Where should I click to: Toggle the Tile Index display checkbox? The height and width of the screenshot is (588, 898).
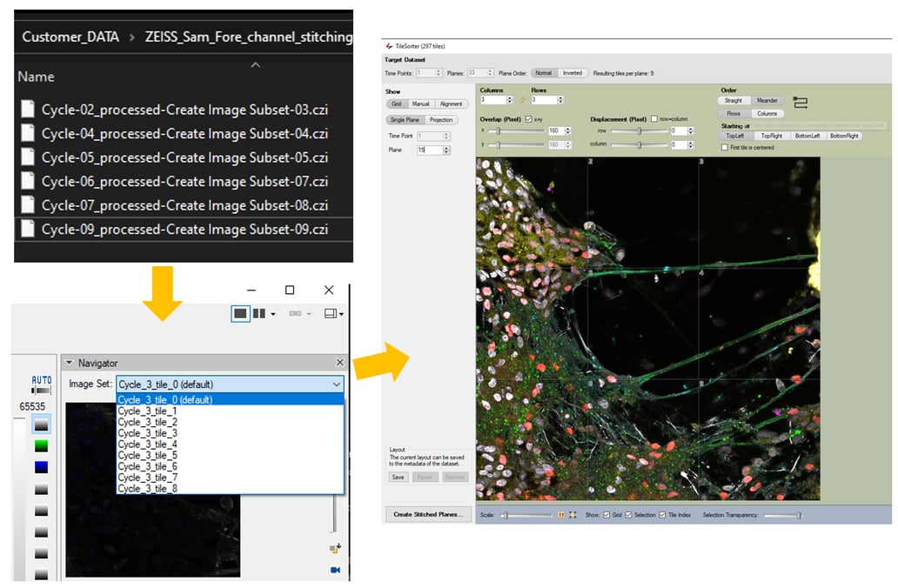pos(661,515)
